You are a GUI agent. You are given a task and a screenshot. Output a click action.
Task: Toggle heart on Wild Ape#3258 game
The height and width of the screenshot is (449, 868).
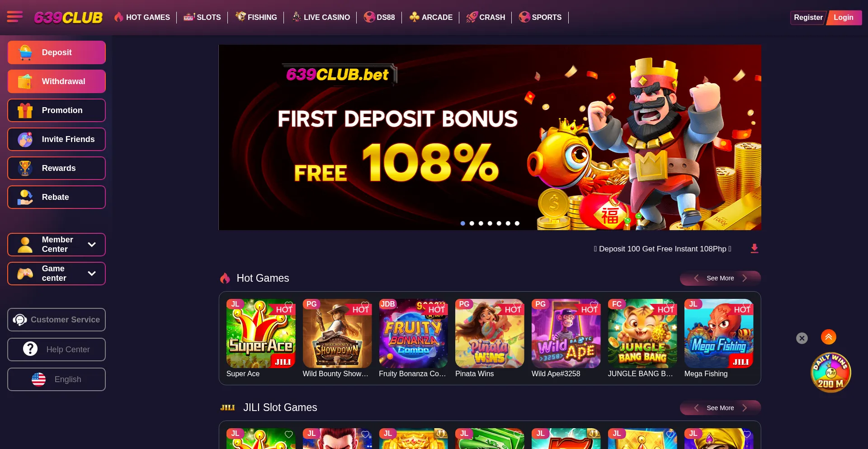pos(594,305)
